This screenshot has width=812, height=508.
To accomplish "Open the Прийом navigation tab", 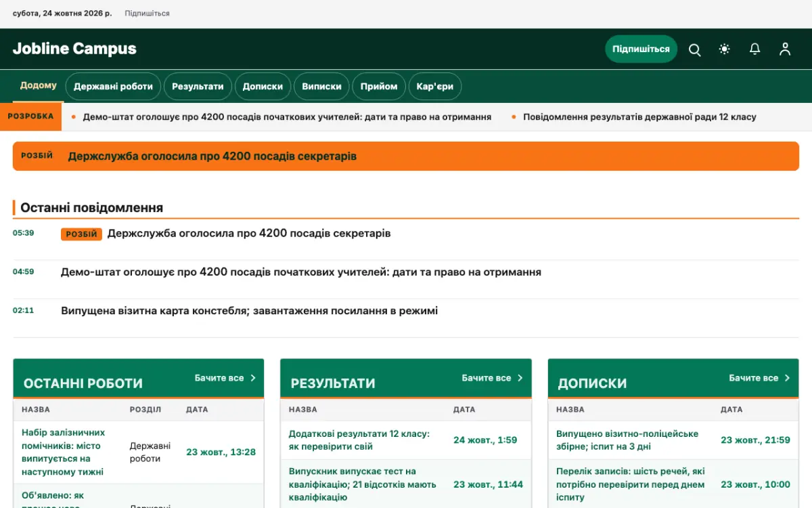I will click(379, 87).
